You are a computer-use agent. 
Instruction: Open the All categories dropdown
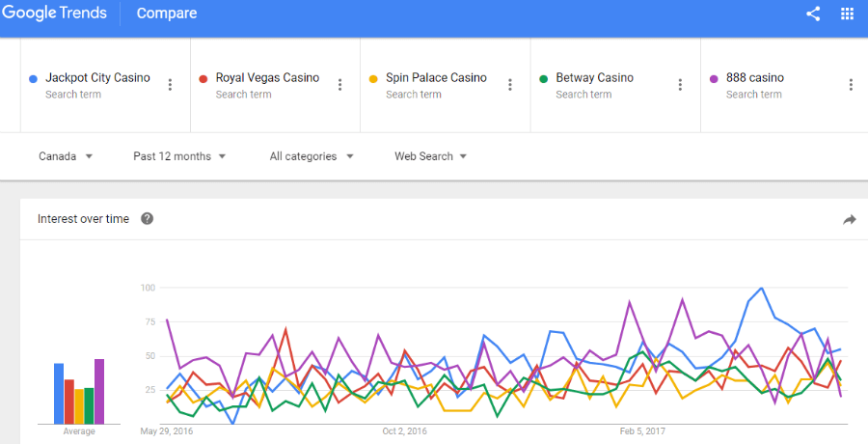click(x=312, y=156)
